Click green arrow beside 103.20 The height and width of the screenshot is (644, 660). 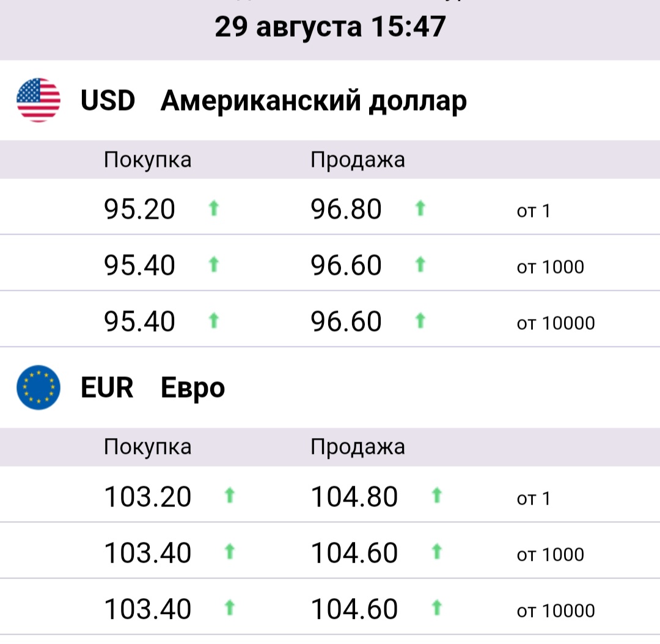(x=229, y=496)
